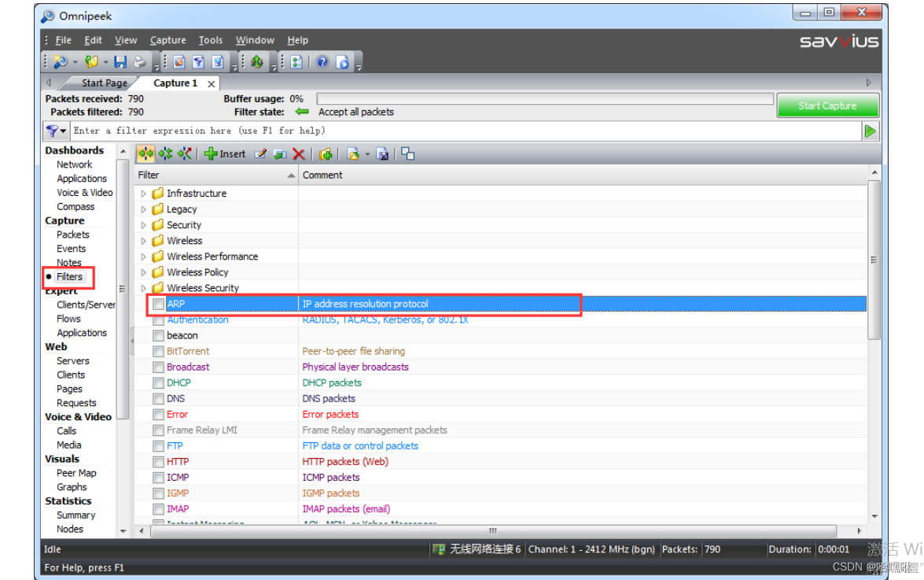Open the dropdown next to the Import filters icon
This screenshot has width=924, height=580.
pos(367,154)
